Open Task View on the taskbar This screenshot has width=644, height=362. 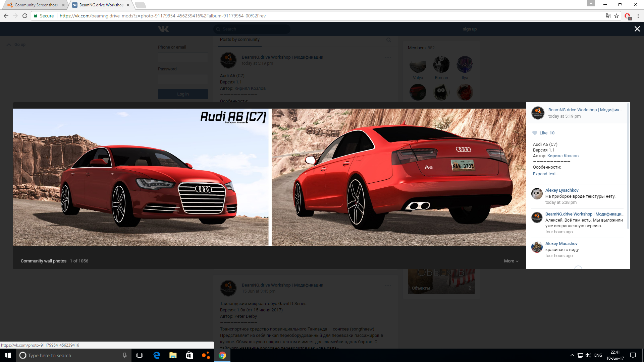(140, 355)
